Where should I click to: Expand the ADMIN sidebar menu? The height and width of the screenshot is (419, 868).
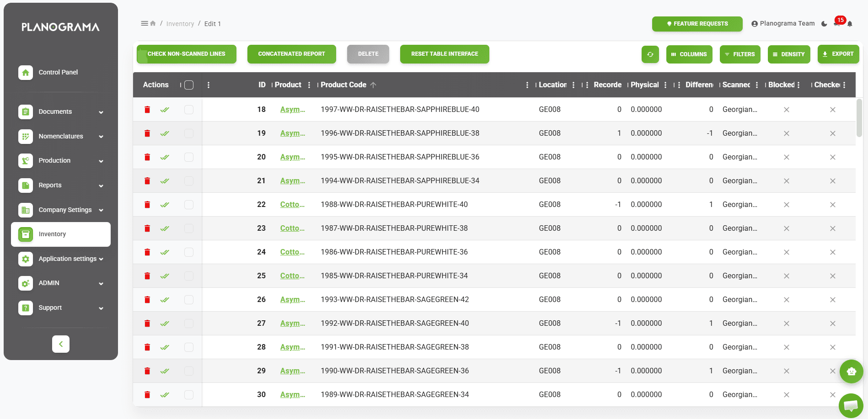(61, 283)
